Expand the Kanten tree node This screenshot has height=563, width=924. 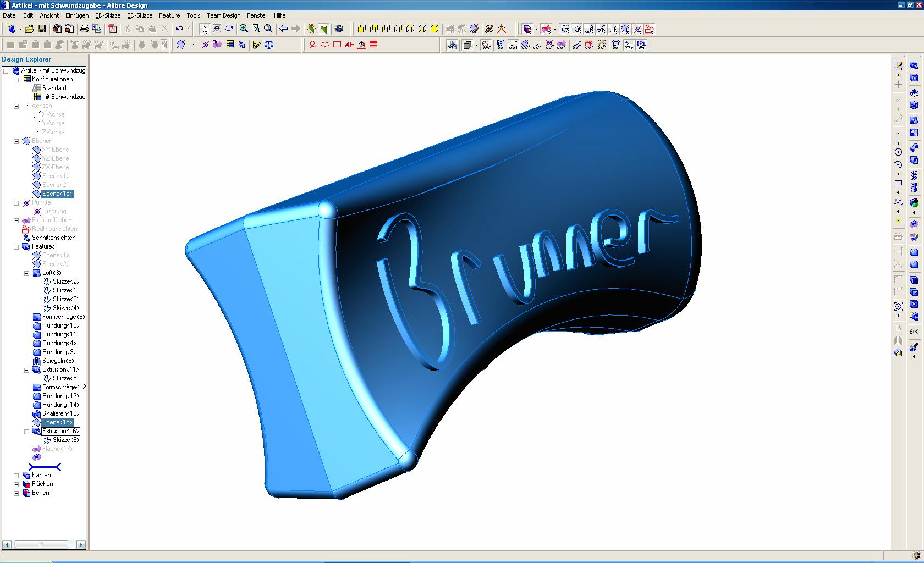[16, 475]
